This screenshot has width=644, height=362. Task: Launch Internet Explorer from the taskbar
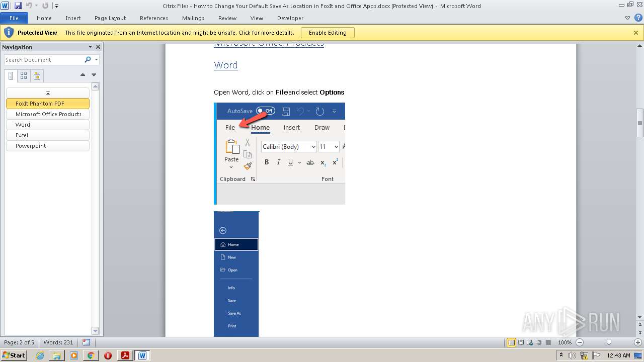point(40,355)
